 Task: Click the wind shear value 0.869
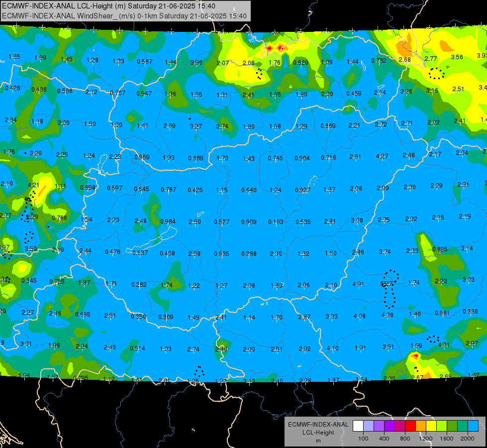(328, 125)
